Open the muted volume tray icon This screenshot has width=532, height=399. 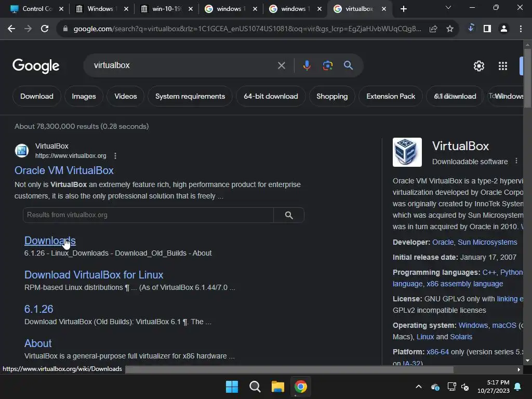(465, 387)
